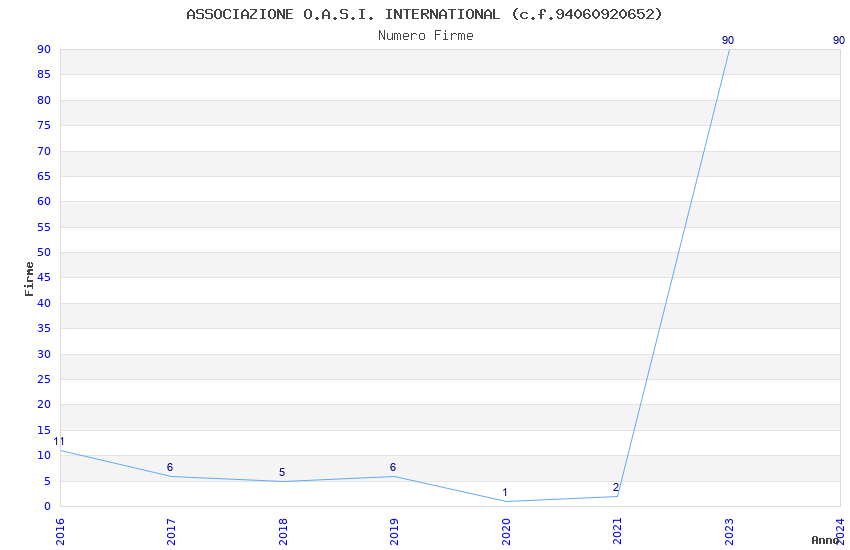The height and width of the screenshot is (550, 850).
Task: Click the y-axis tick label 10
Action: tap(44, 456)
